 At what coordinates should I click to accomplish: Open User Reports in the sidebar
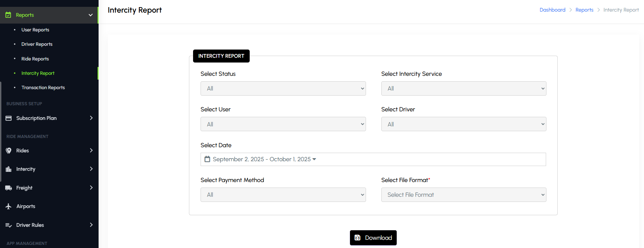coord(35,30)
